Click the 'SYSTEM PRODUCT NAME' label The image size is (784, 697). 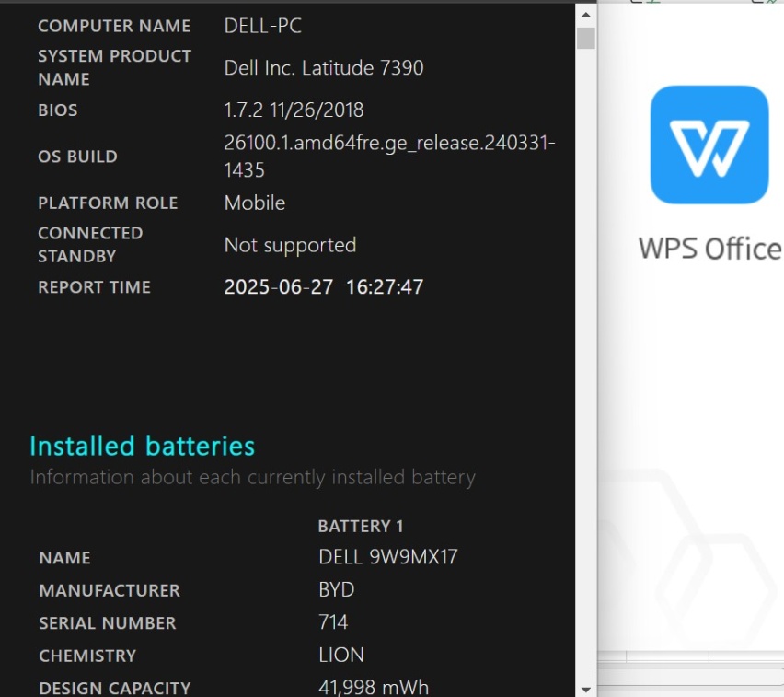point(115,67)
